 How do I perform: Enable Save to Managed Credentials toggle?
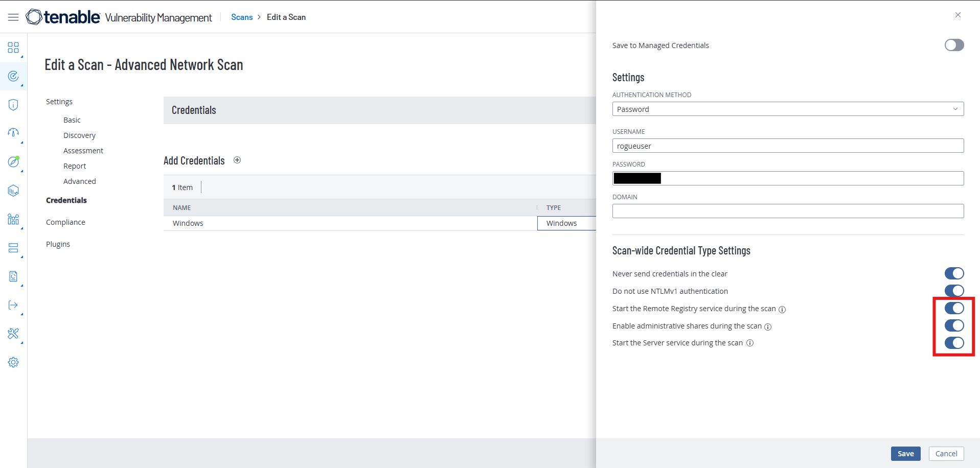point(953,45)
